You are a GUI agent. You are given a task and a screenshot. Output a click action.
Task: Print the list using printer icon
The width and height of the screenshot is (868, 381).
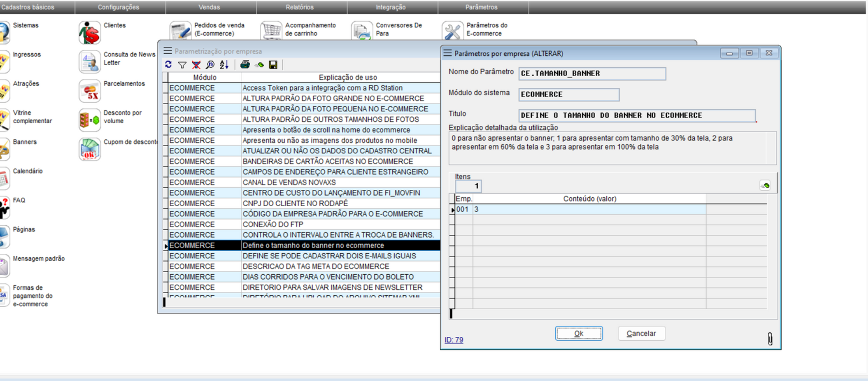pyautogui.click(x=245, y=65)
